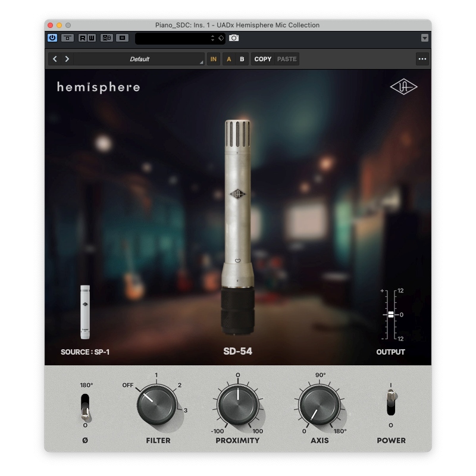Click the heart icon on the microphone

pos(237,261)
